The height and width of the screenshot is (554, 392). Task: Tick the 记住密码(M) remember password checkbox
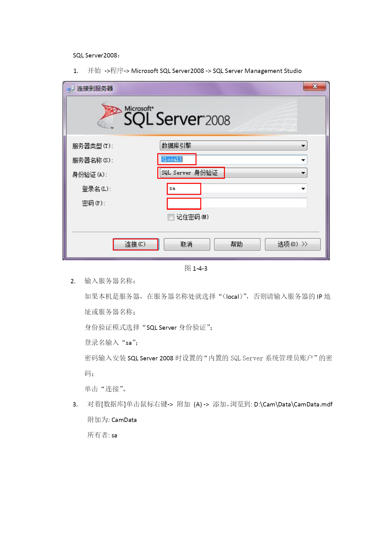(171, 217)
